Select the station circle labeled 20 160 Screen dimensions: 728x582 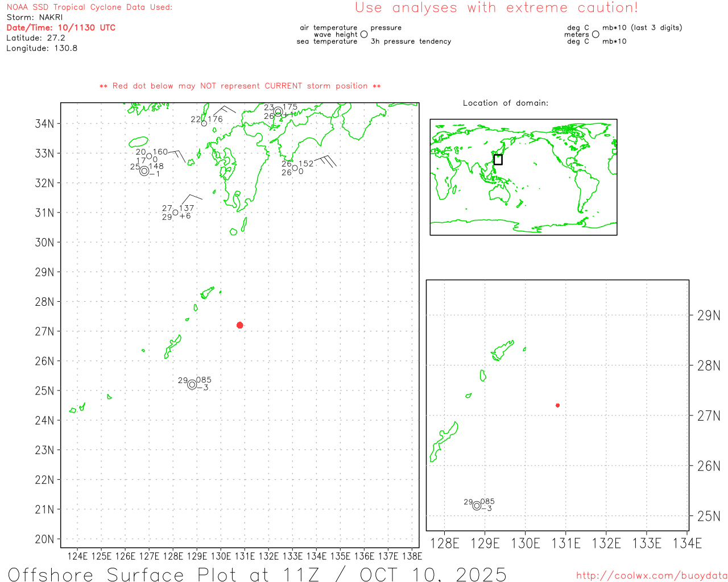click(149, 156)
